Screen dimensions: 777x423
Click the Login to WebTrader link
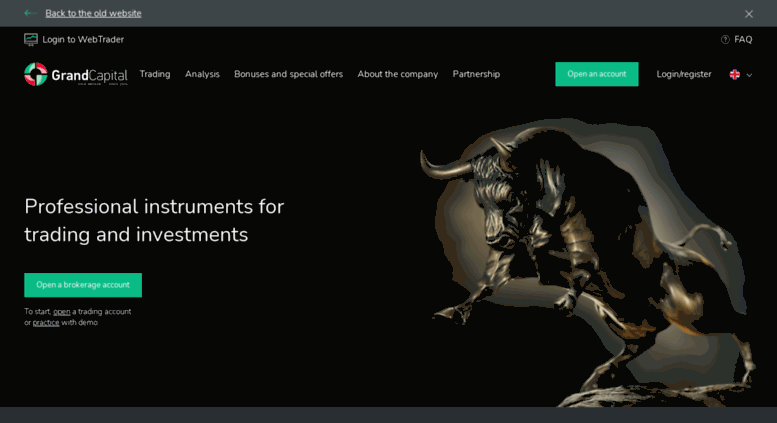pos(83,40)
